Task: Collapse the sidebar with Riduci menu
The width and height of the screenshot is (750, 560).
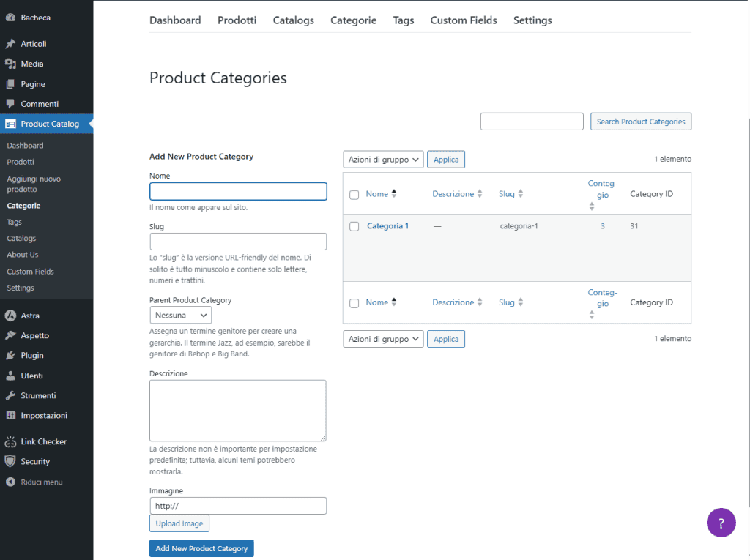Action: pos(10,482)
